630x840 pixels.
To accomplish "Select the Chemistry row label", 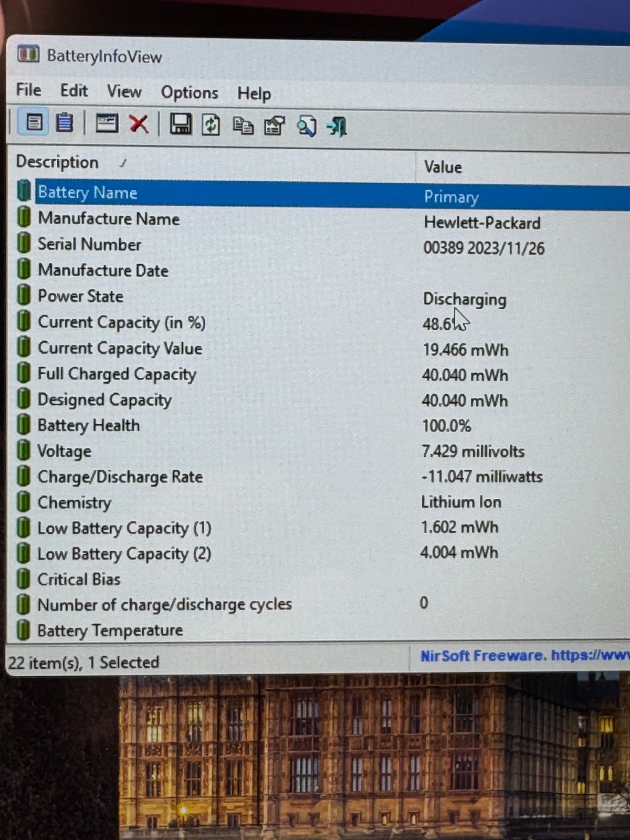I will [x=74, y=502].
